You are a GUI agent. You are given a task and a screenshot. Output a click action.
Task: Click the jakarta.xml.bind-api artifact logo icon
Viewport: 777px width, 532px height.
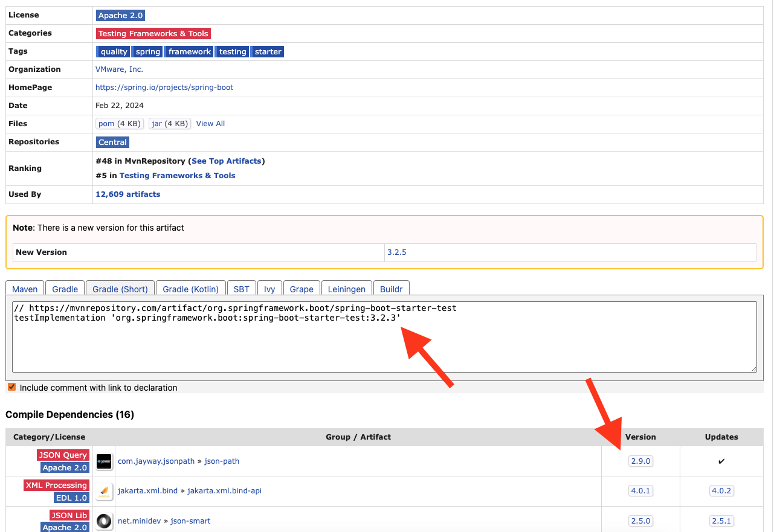(x=104, y=491)
